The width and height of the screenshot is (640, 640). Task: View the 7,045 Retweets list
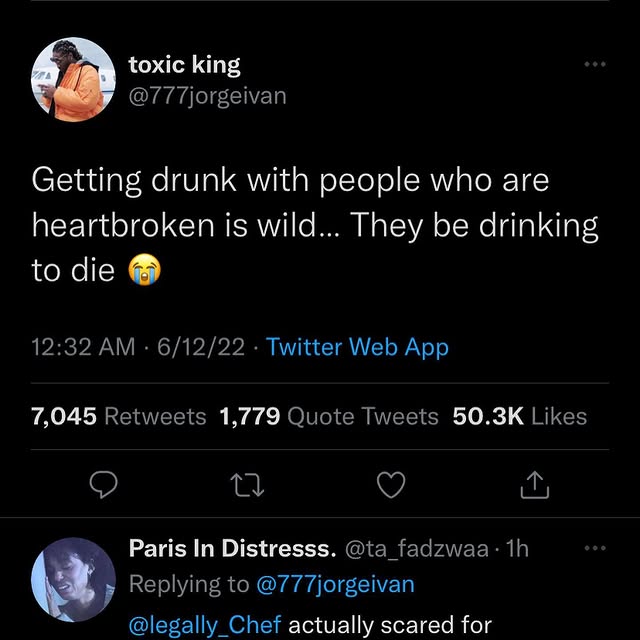click(x=119, y=416)
